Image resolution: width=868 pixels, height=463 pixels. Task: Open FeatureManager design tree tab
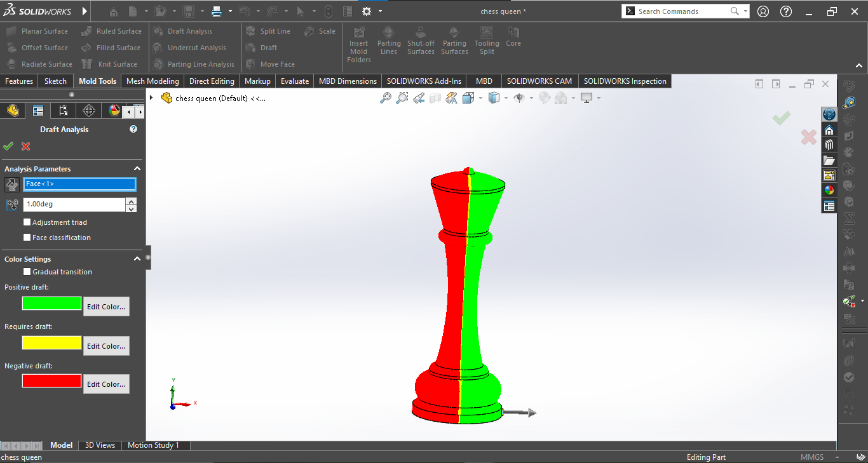(13, 111)
